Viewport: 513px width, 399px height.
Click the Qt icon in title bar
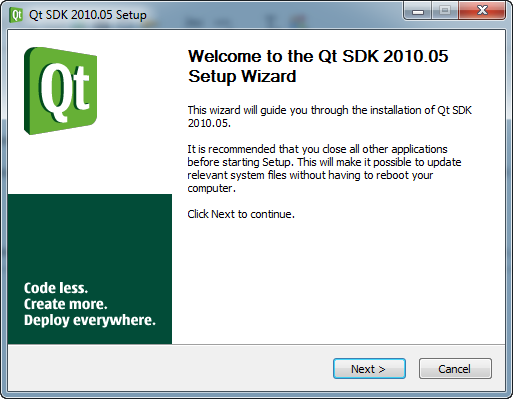tap(16, 15)
